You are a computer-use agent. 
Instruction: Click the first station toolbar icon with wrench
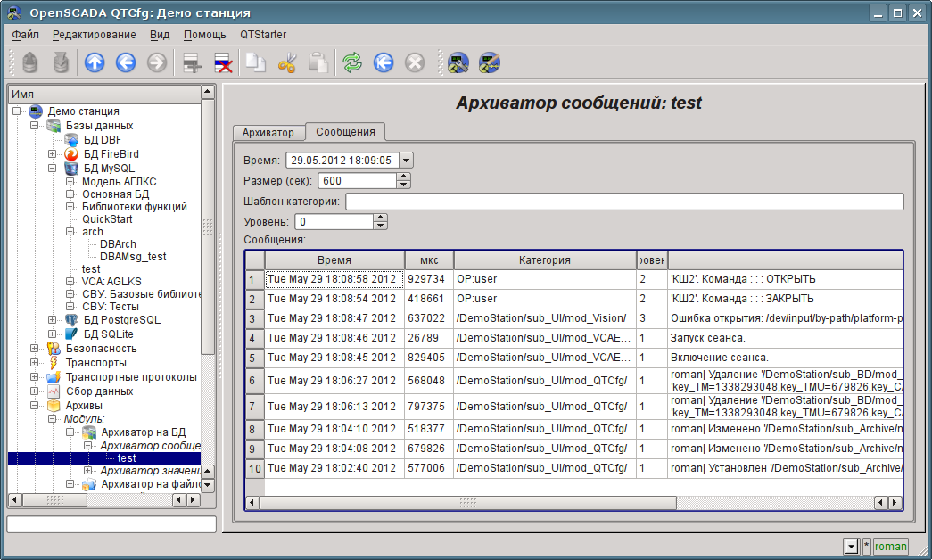458,62
